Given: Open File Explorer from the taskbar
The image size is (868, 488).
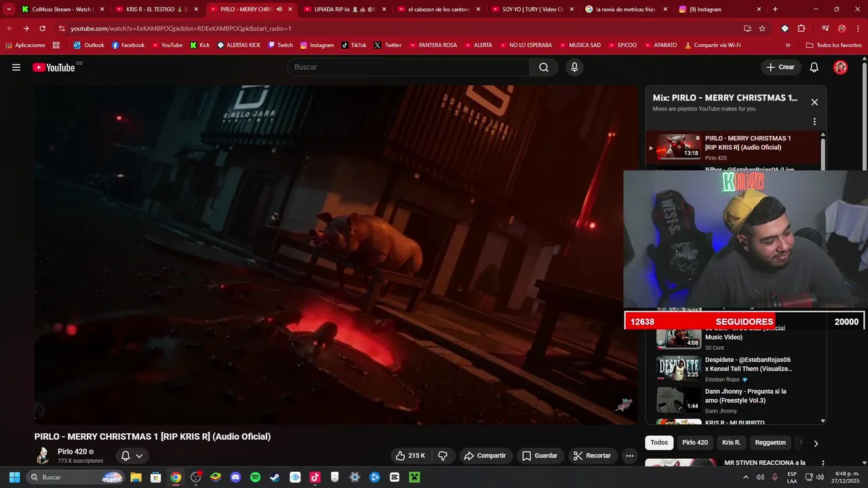Looking at the screenshot, I should 136,477.
